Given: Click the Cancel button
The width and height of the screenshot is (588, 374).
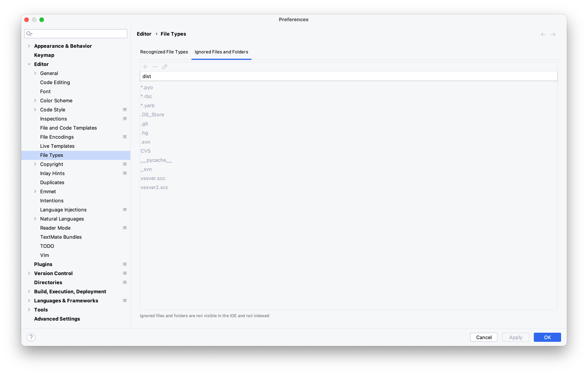Looking at the screenshot, I should (x=483, y=337).
